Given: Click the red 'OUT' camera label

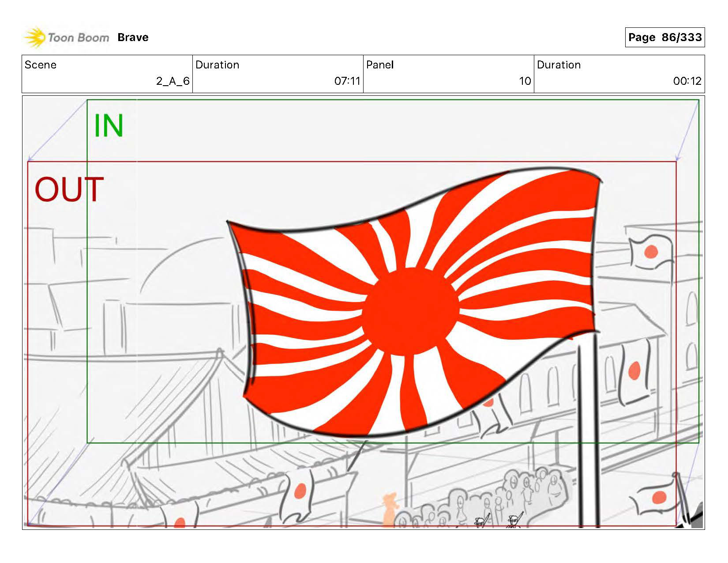Looking at the screenshot, I should coord(69,190).
